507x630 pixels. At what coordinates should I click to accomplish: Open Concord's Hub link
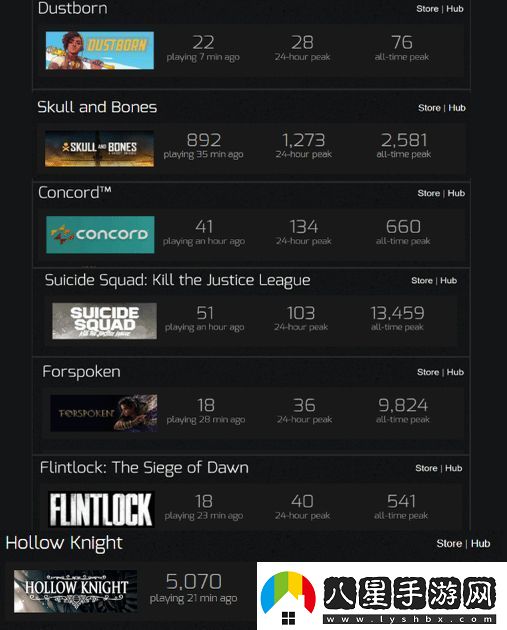pos(456,193)
